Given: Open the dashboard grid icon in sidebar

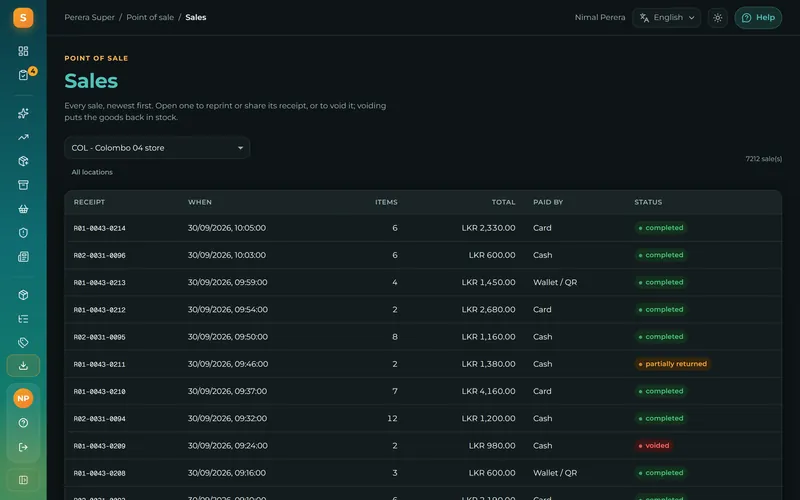Looking at the screenshot, I should point(23,51).
